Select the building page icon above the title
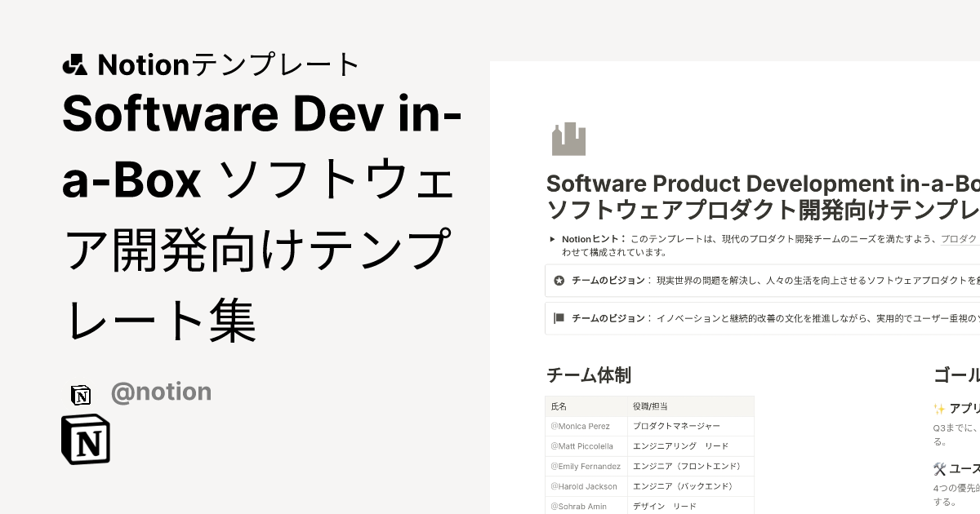The height and width of the screenshot is (514, 980). click(567, 139)
